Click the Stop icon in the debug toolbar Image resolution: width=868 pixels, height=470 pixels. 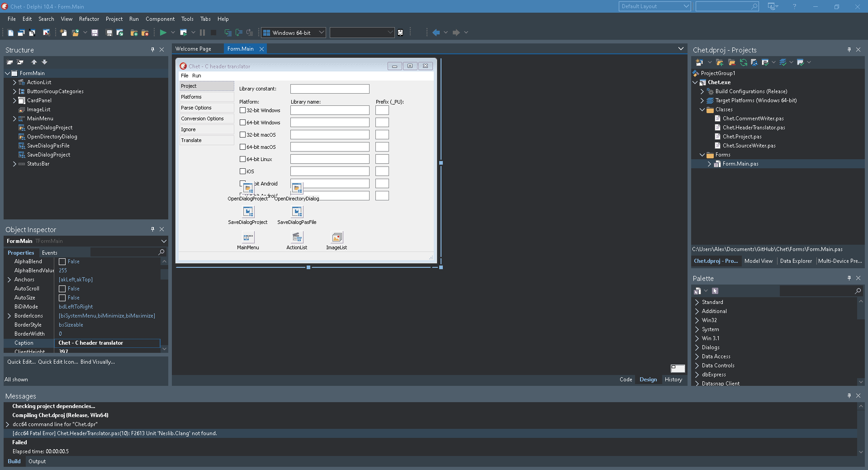pos(213,33)
